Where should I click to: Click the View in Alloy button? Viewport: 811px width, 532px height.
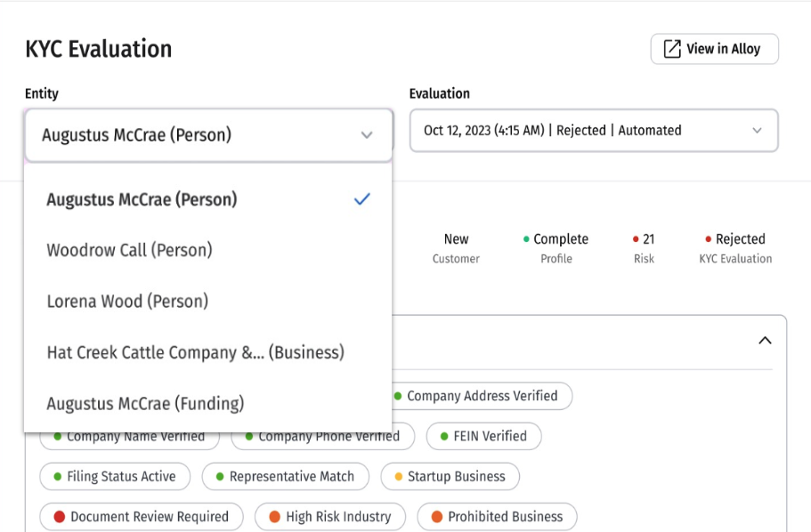click(714, 50)
